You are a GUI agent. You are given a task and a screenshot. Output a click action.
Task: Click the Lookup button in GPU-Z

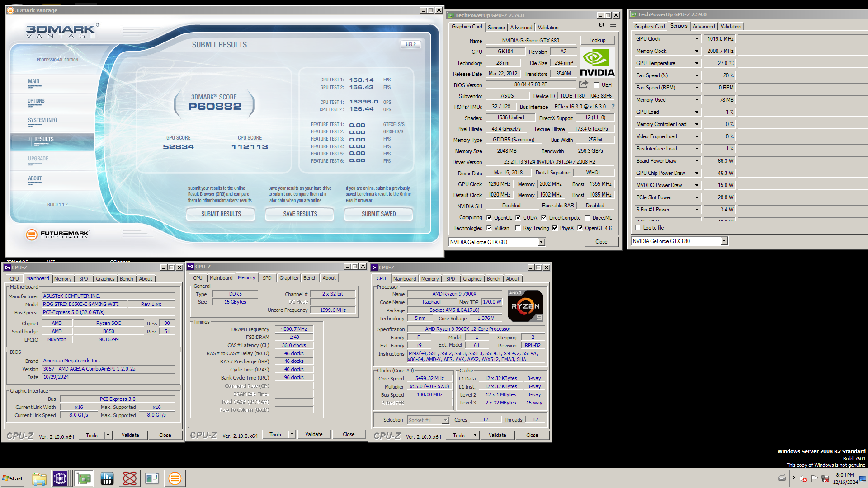click(597, 40)
